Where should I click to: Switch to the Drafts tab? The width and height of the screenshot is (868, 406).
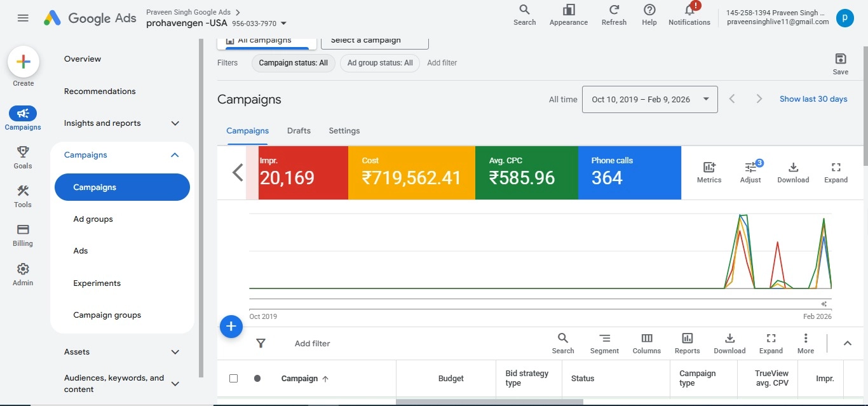pyautogui.click(x=299, y=131)
